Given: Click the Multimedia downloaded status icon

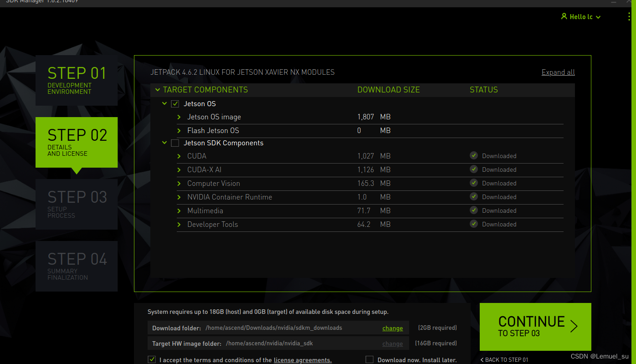Looking at the screenshot, I should pos(474,210).
